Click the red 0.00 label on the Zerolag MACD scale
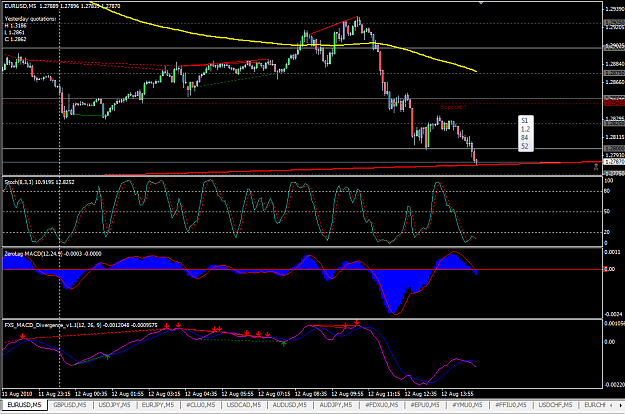 [609, 269]
